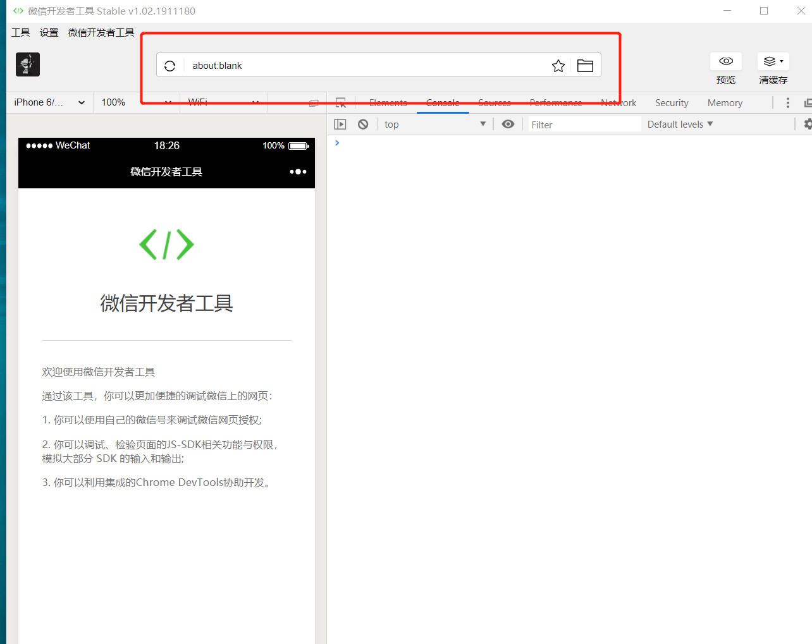Click the simulator navigation bar title
The image size is (812, 644).
pos(166,172)
